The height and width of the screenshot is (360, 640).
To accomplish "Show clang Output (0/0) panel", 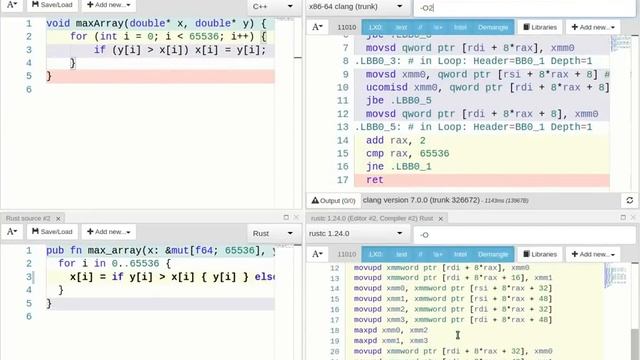I will [x=333, y=201].
